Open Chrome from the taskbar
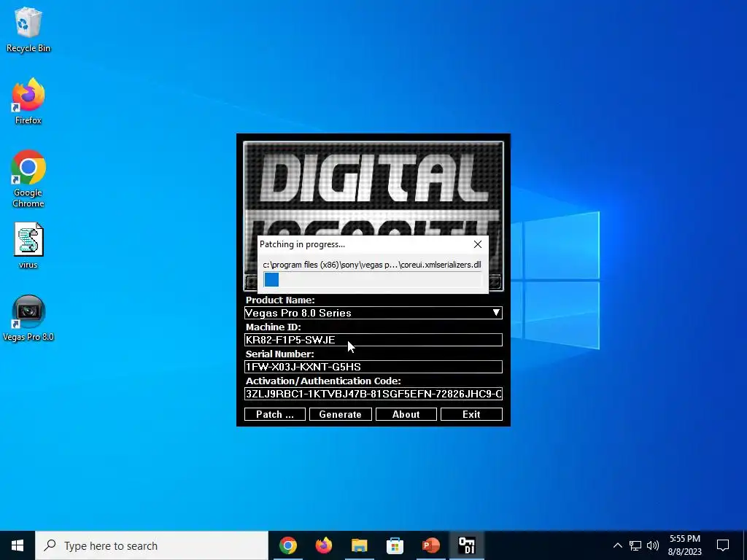 (288, 545)
